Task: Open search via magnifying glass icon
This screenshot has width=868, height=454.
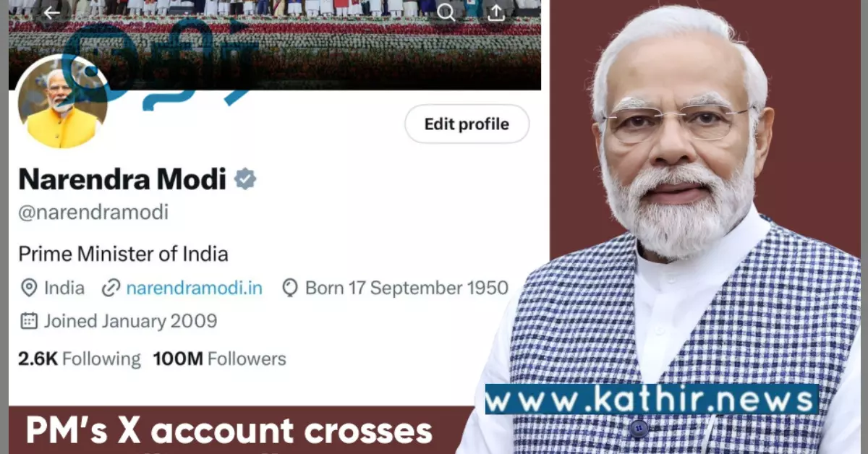Action: click(x=446, y=12)
